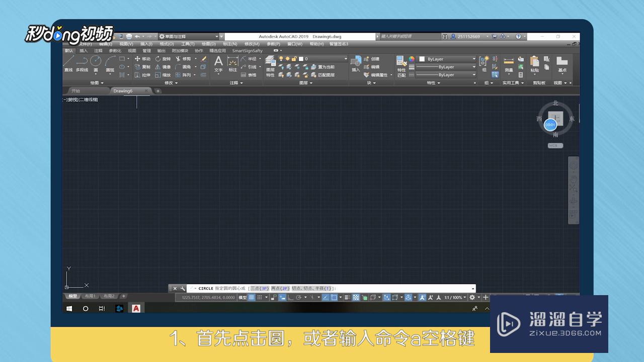Click the Rotate (旋转) tool
The width and height of the screenshot is (644, 362).
(x=163, y=59)
